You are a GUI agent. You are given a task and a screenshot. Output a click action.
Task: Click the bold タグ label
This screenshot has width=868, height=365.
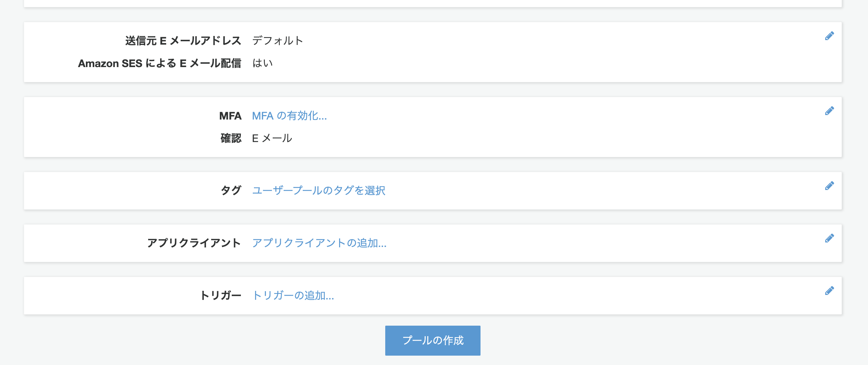(x=231, y=191)
